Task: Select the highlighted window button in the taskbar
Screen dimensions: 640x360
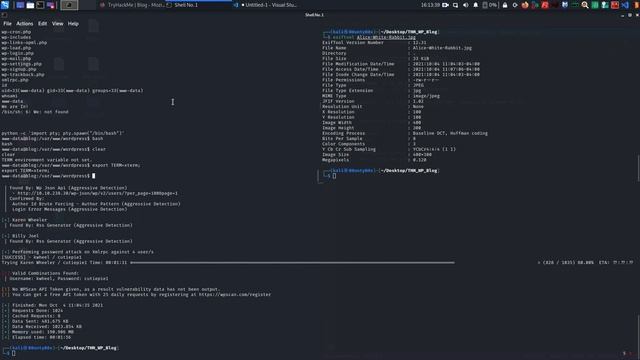Action: pyautogui.click(x=69, y=5)
